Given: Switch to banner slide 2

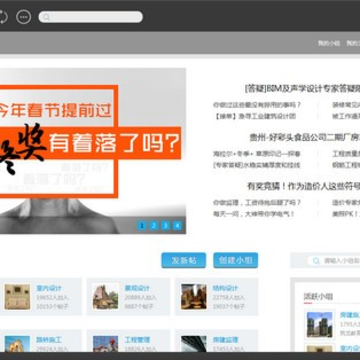Looking at the screenshot, I should click(154, 226).
